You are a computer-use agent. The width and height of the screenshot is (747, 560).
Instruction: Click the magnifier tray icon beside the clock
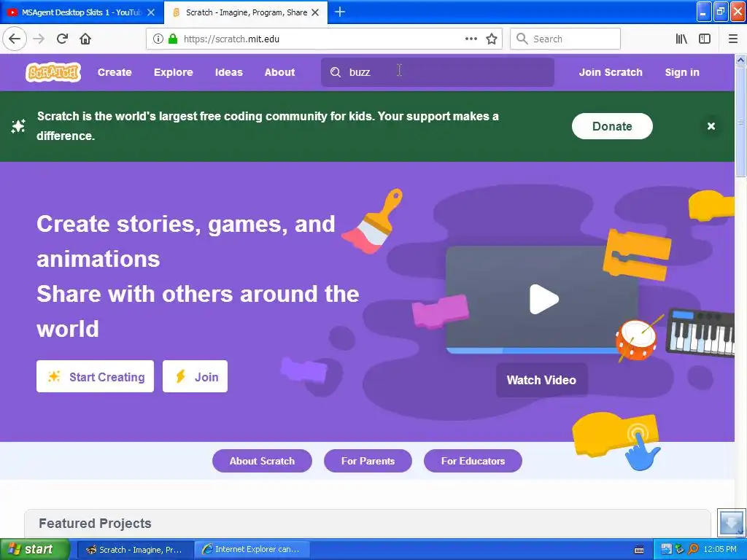[693, 549]
